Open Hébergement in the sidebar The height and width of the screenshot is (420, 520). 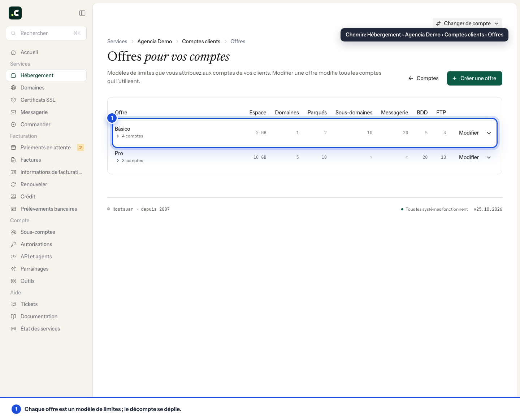46,75
